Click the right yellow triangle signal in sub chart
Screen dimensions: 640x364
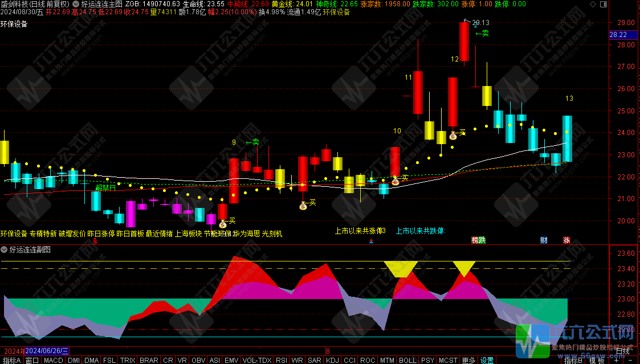click(x=464, y=269)
